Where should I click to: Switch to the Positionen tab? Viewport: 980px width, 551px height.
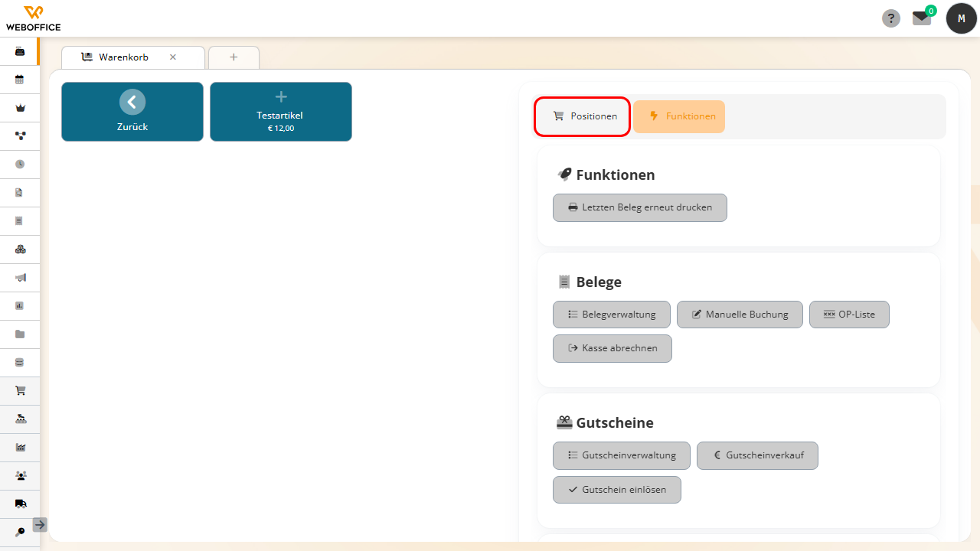pos(583,116)
